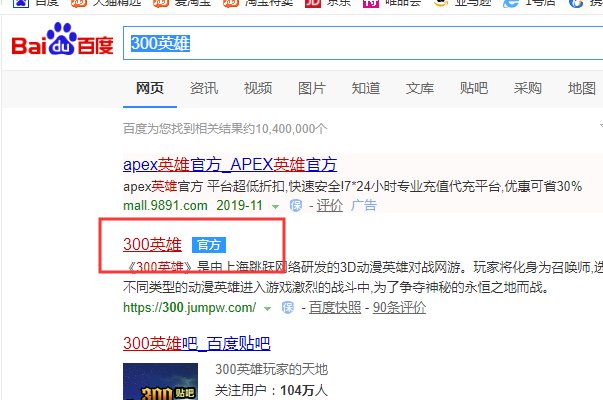Open the 唯品会 bookmark in the favorites bar

pyautogui.click(x=391, y=3)
